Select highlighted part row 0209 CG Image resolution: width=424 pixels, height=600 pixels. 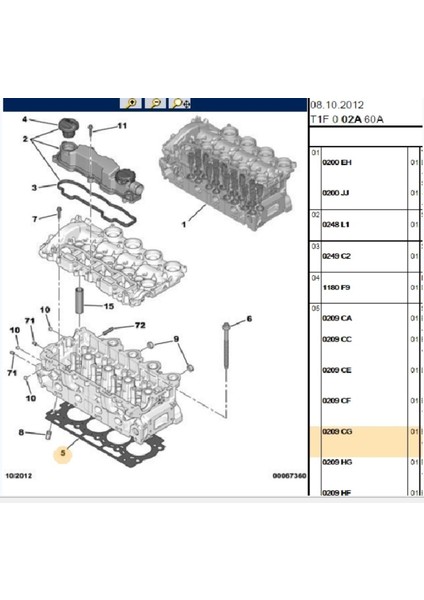(365, 442)
